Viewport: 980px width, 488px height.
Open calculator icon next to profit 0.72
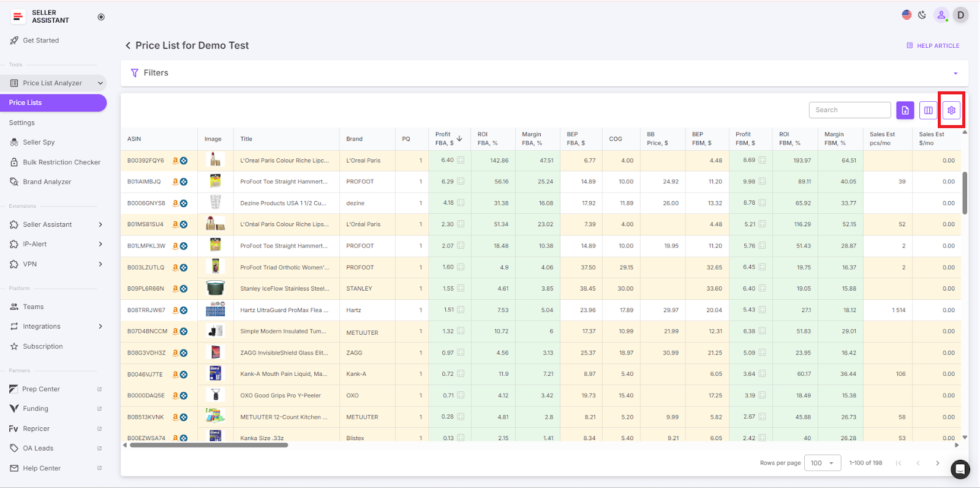click(x=461, y=374)
